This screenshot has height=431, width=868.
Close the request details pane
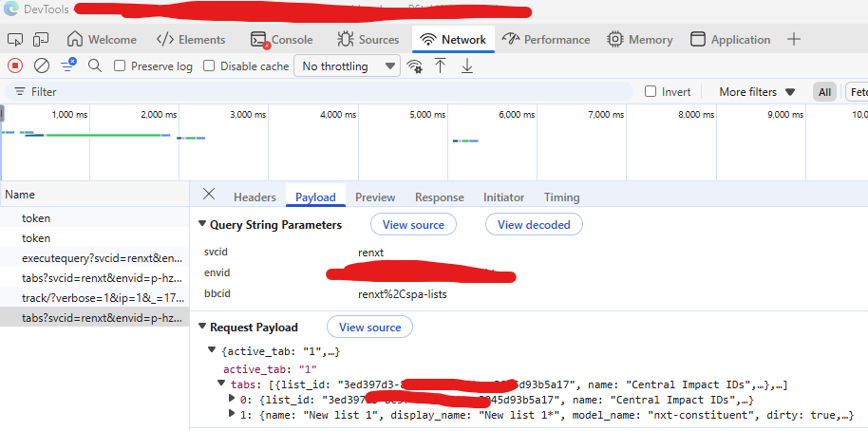coord(209,194)
